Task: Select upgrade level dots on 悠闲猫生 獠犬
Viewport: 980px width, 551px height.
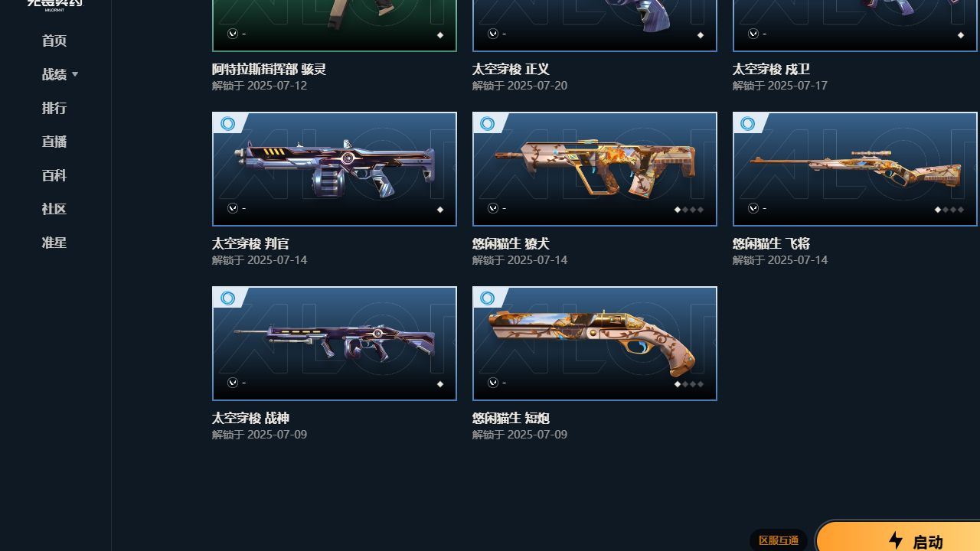Action: tap(689, 210)
